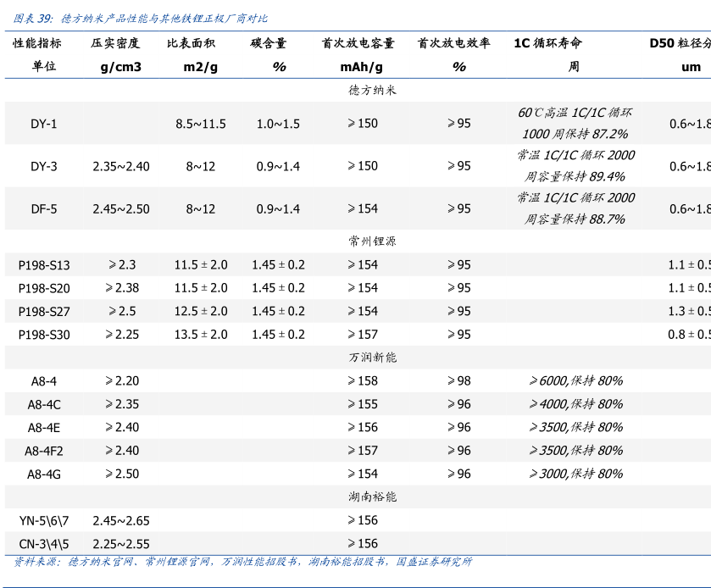Select the 8.5~11.5 surface area value

(201, 124)
